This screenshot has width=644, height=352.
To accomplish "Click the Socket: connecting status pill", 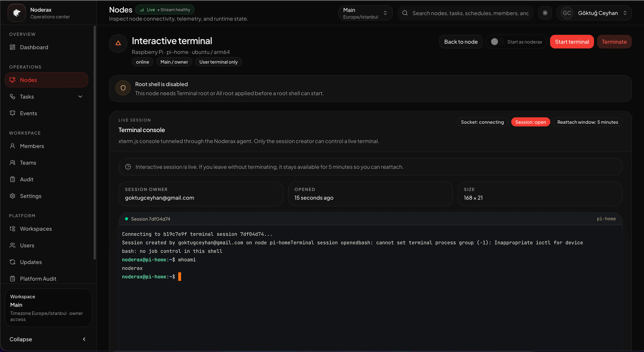I will click(482, 122).
